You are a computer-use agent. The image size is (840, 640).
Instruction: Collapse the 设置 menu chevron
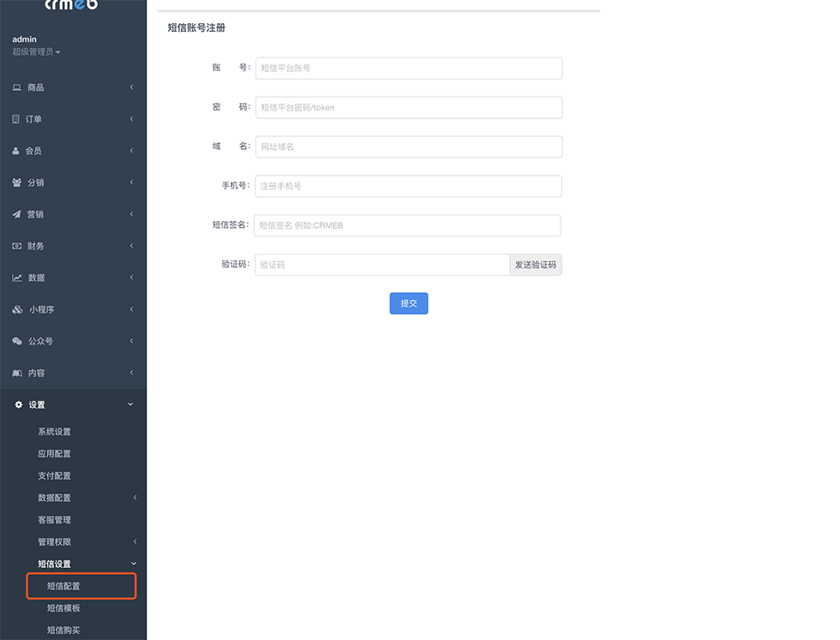tap(130, 404)
